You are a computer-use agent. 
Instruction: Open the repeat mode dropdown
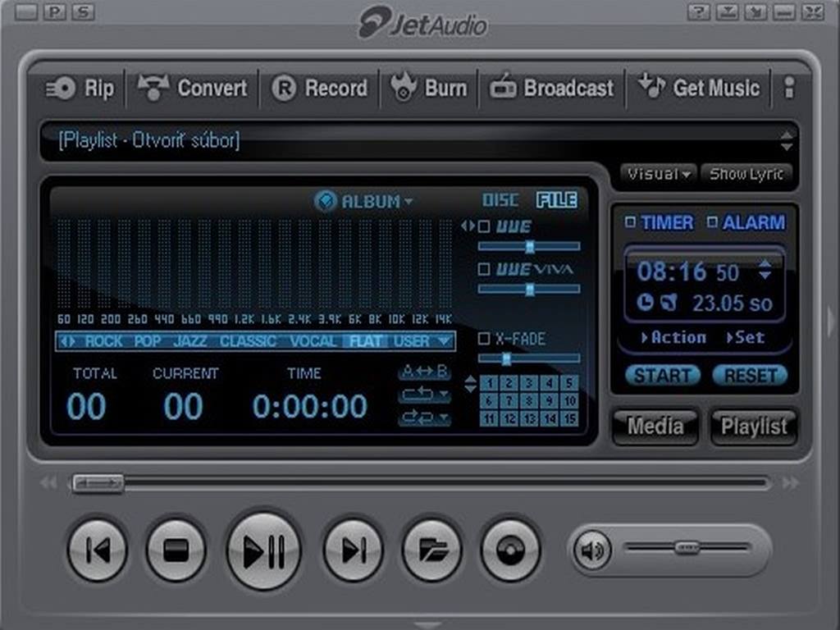click(x=425, y=395)
